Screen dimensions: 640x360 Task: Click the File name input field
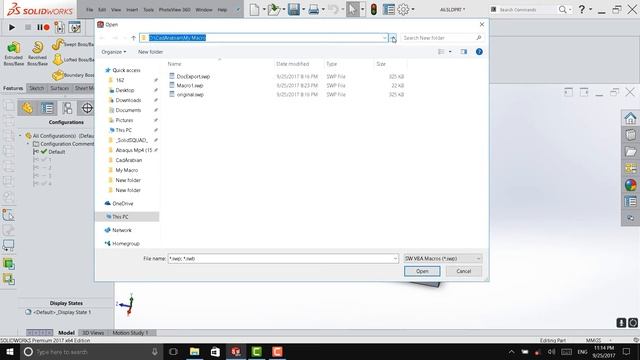coord(280,259)
